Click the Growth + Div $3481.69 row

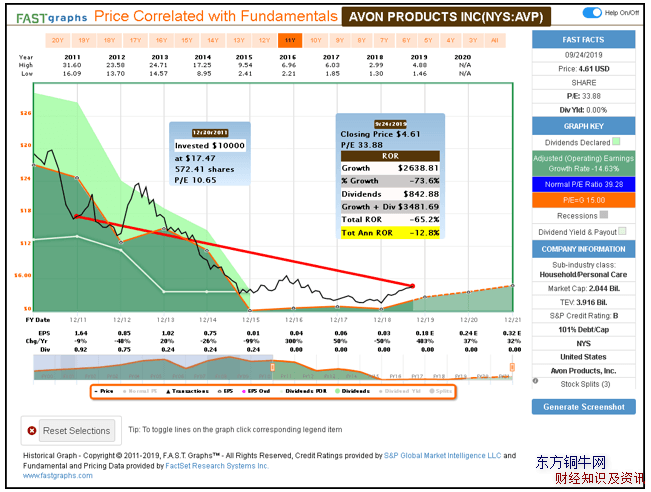[x=390, y=206]
